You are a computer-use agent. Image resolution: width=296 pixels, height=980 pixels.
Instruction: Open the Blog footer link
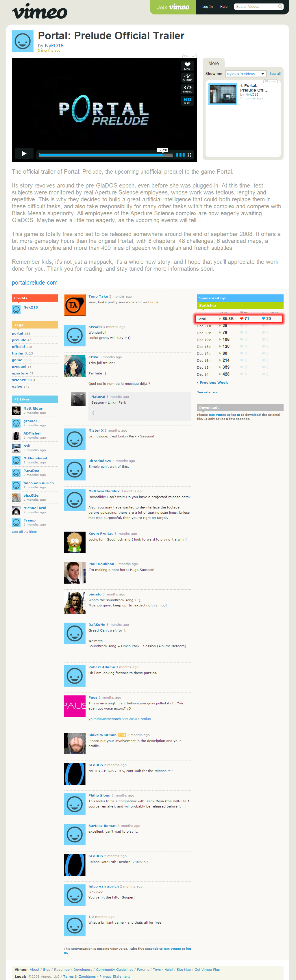tap(47, 970)
